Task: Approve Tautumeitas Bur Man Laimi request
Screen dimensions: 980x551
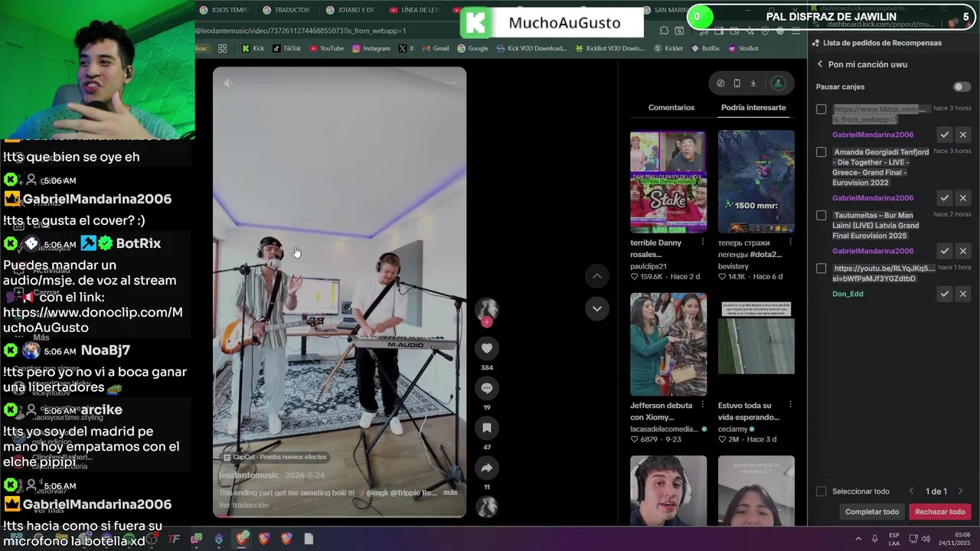Action: 945,251
